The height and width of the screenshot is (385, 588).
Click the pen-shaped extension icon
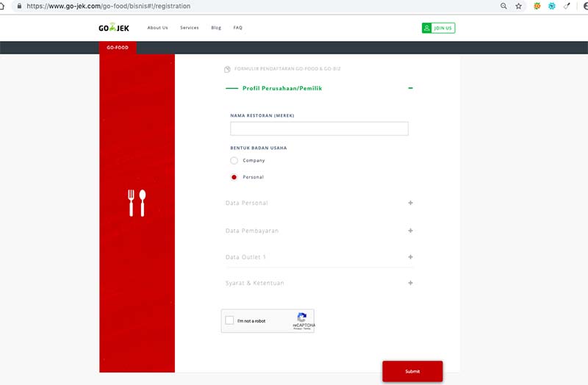(567, 6)
